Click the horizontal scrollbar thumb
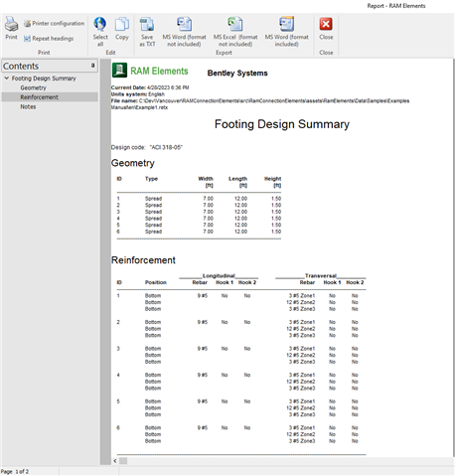Viewport: 455px width, 476px height. tap(123, 461)
